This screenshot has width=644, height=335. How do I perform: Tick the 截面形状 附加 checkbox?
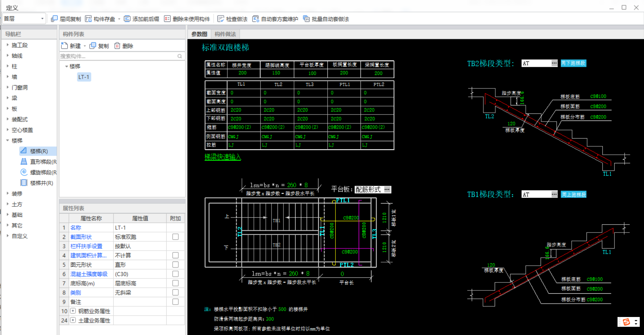(175, 237)
